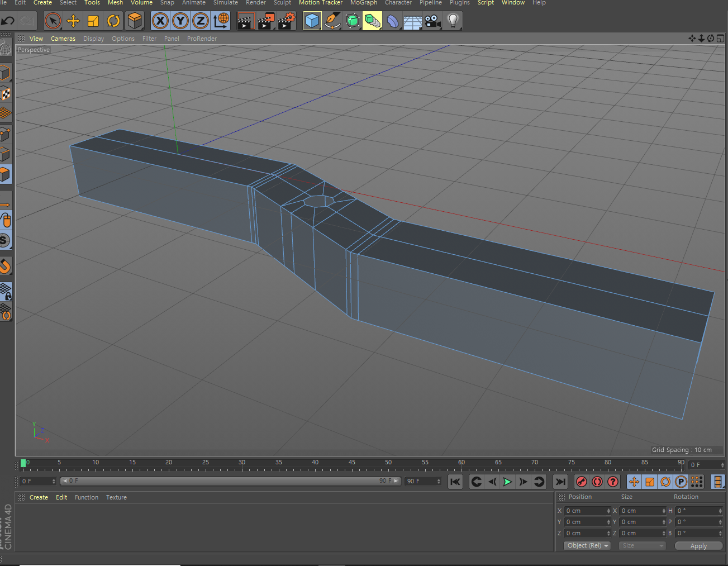Image resolution: width=728 pixels, height=566 pixels.
Task: Toggle the Locked Workplane icon
Action: coord(6,292)
